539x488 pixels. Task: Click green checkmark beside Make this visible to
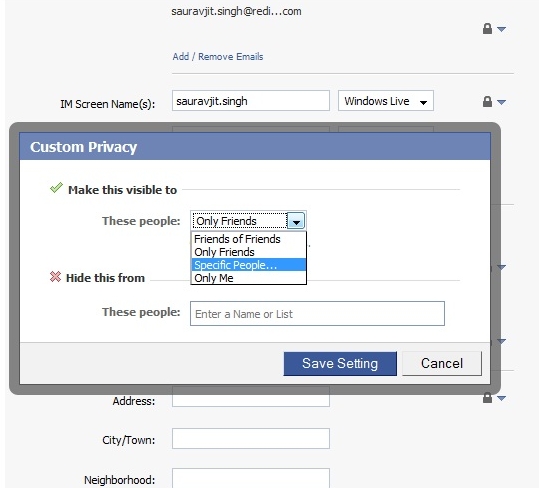tap(56, 188)
